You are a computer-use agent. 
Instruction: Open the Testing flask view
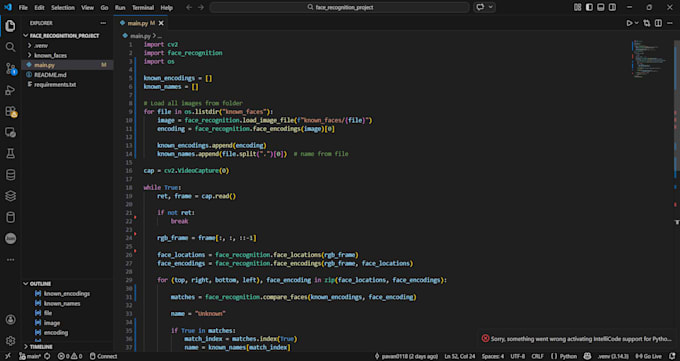10,154
